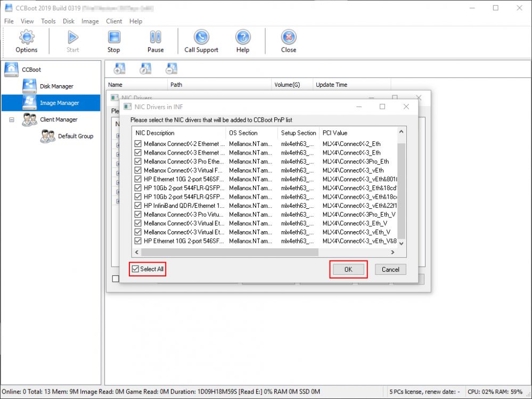
Task: Open Disk Manager in sidebar
Action: coord(56,86)
